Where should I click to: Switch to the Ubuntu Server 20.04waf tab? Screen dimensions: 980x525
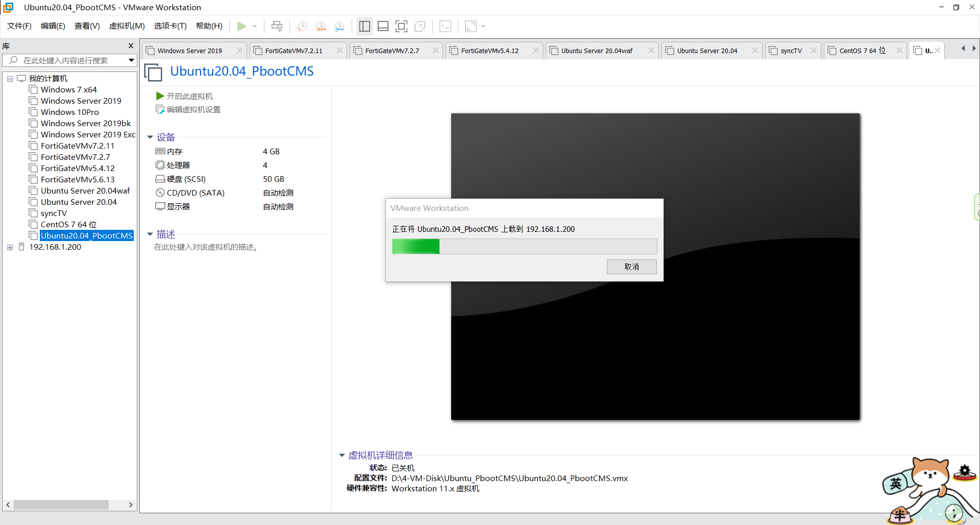597,51
